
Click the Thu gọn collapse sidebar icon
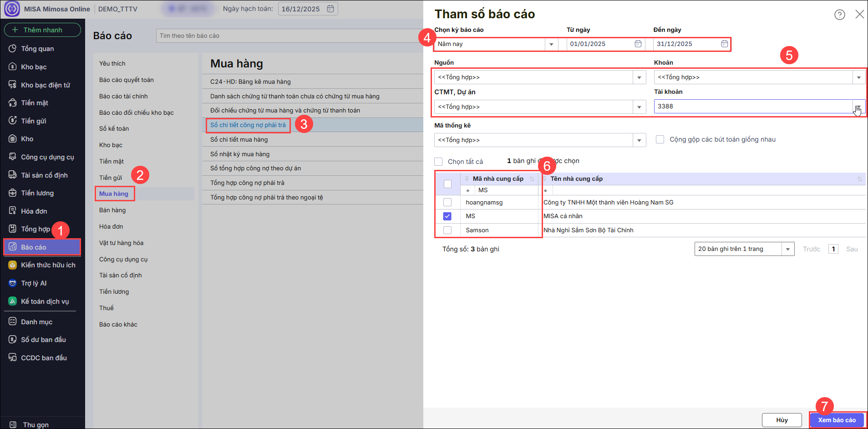coord(13,424)
